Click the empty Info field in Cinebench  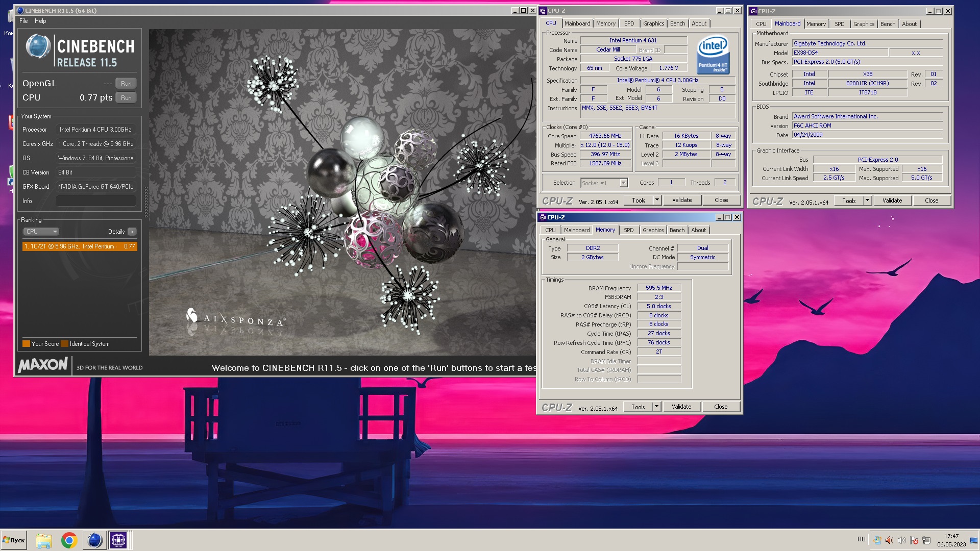tap(95, 201)
